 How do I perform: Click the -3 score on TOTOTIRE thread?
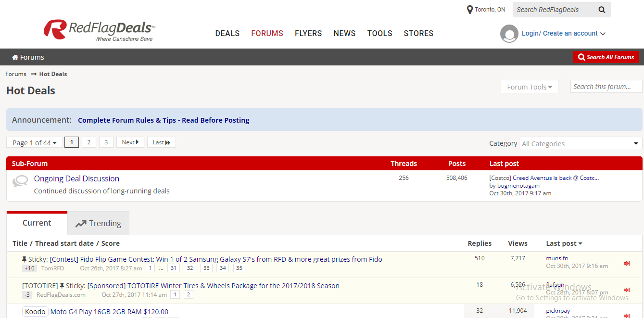pyautogui.click(x=27, y=295)
